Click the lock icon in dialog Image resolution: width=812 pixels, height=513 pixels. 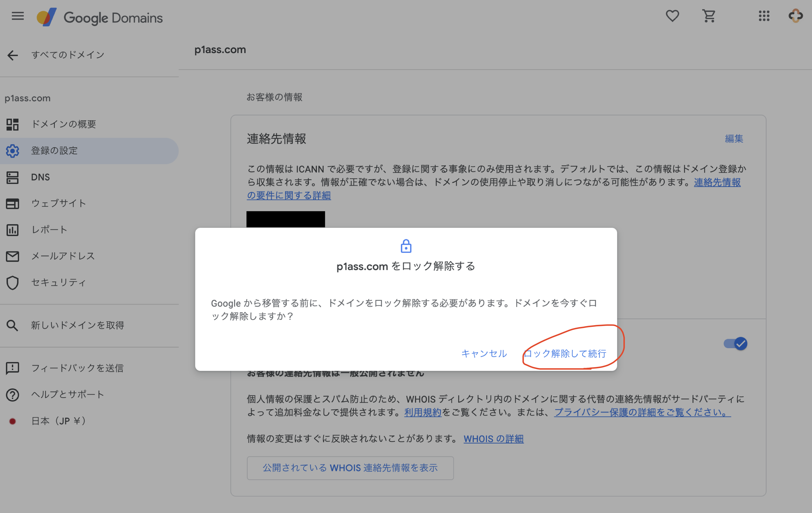point(406,246)
